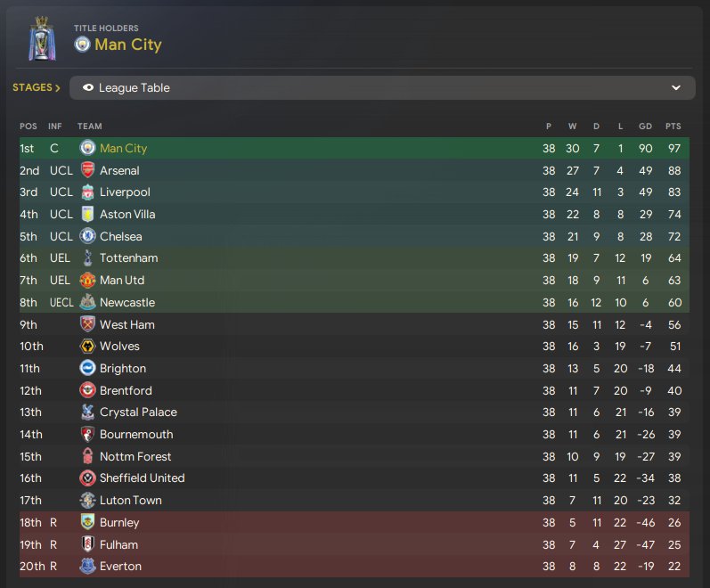The height and width of the screenshot is (588, 710).
Task: Click the Sheffield United team name
Action: pyautogui.click(x=142, y=478)
